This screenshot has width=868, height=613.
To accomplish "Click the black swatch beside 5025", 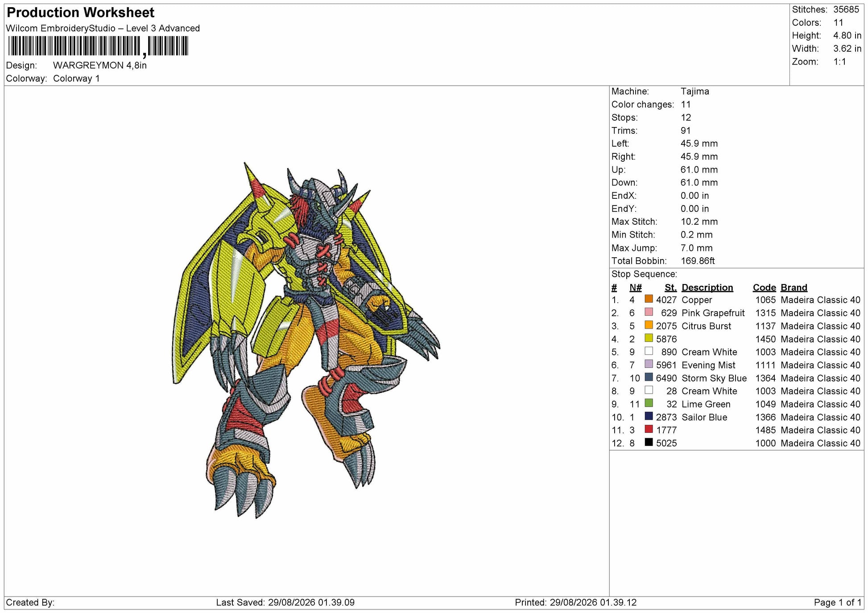I will (649, 442).
